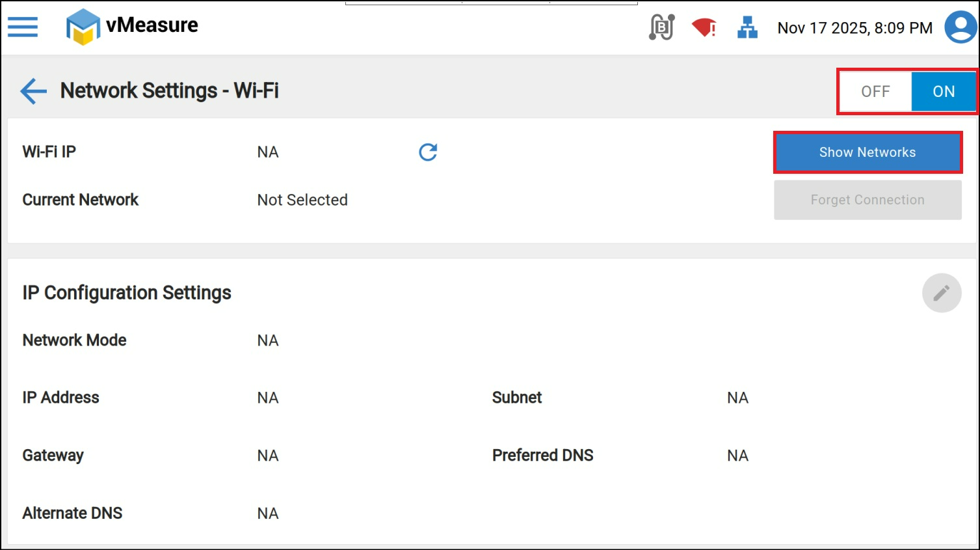The image size is (980, 550).
Task: Edit IP Configuration Settings with pencil
Action: pyautogui.click(x=941, y=293)
